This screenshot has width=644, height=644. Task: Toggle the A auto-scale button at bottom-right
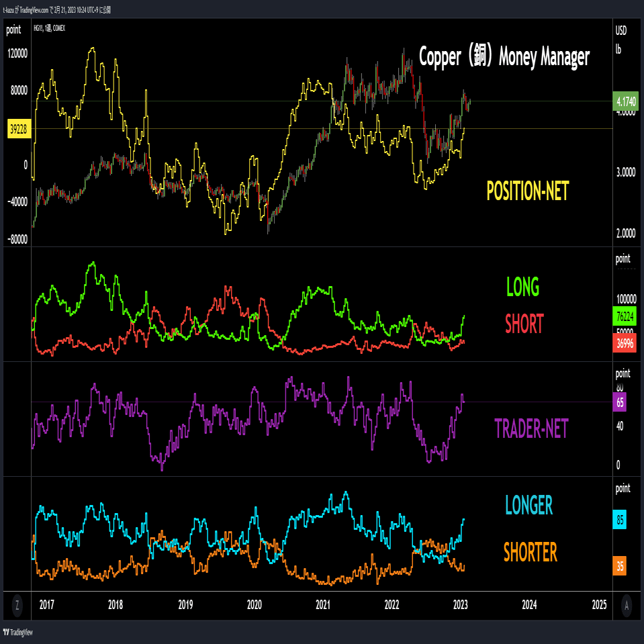click(627, 604)
